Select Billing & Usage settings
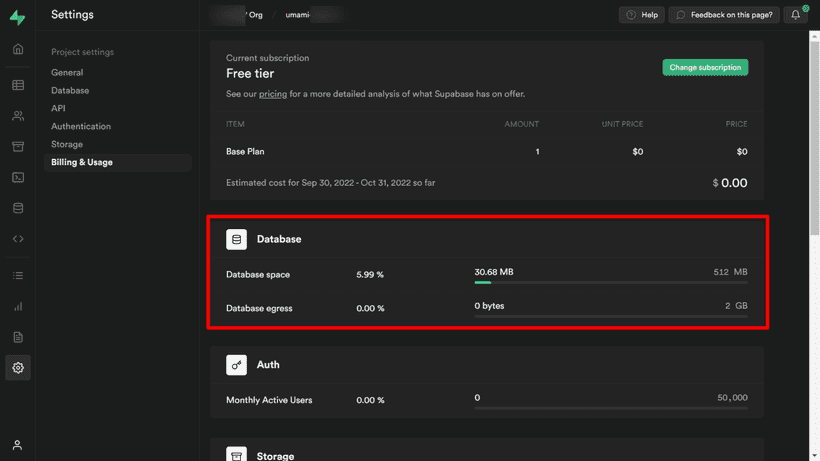This screenshot has width=820, height=461. [118, 163]
